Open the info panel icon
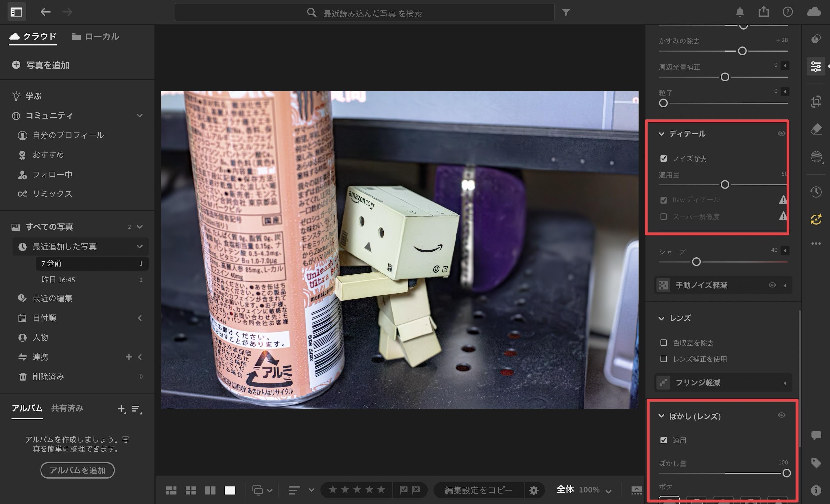Screen dimensions: 830x504 (816, 490)
